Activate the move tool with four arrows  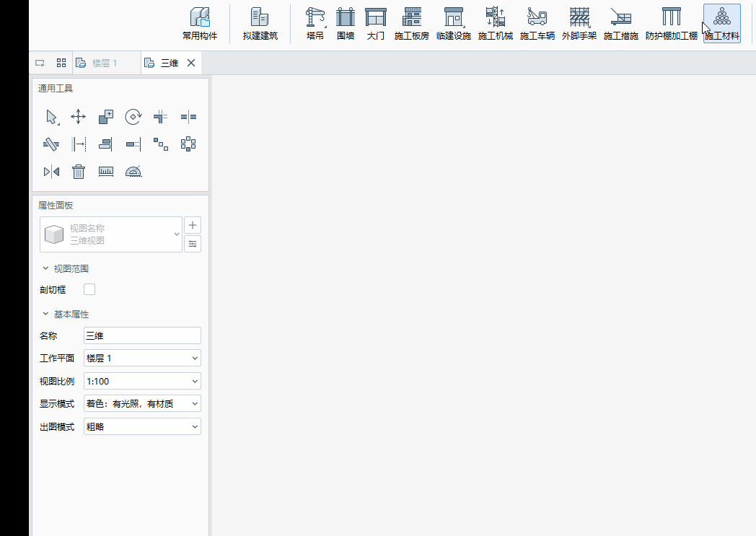click(78, 117)
